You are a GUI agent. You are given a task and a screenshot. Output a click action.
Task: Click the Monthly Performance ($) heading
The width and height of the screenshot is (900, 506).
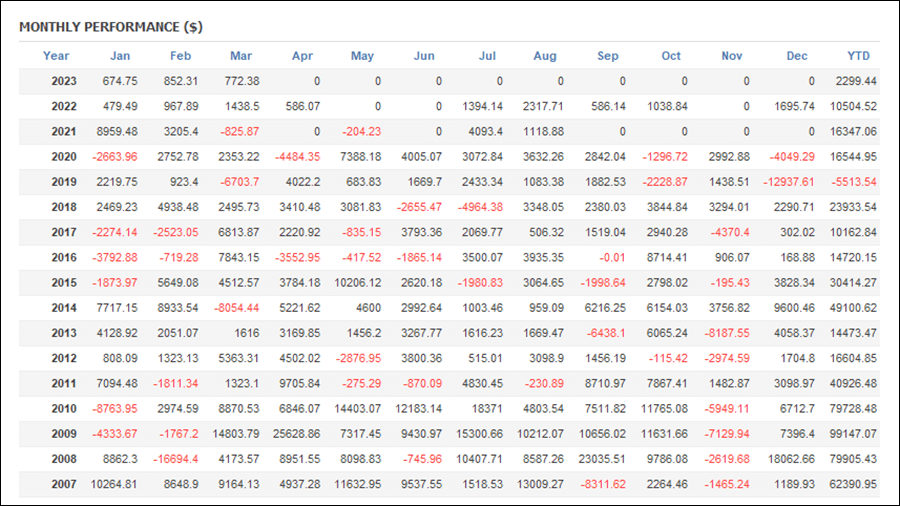111,27
